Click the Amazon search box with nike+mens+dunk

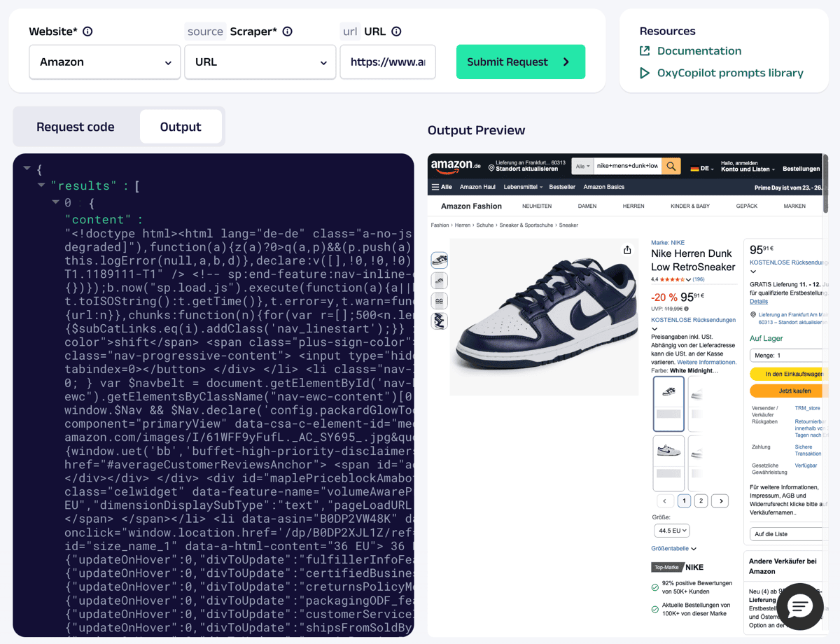(627, 167)
